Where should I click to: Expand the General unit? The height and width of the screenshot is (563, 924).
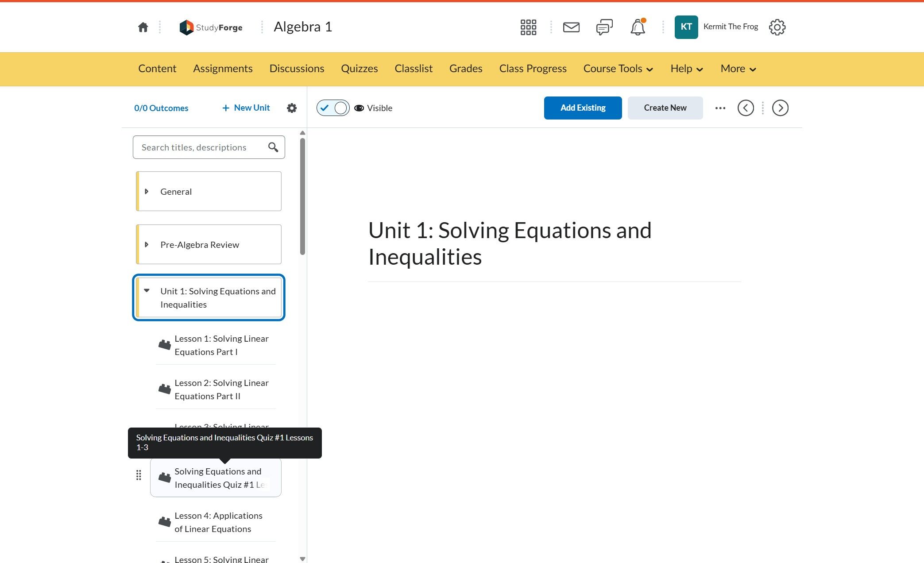tap(147, 192)
